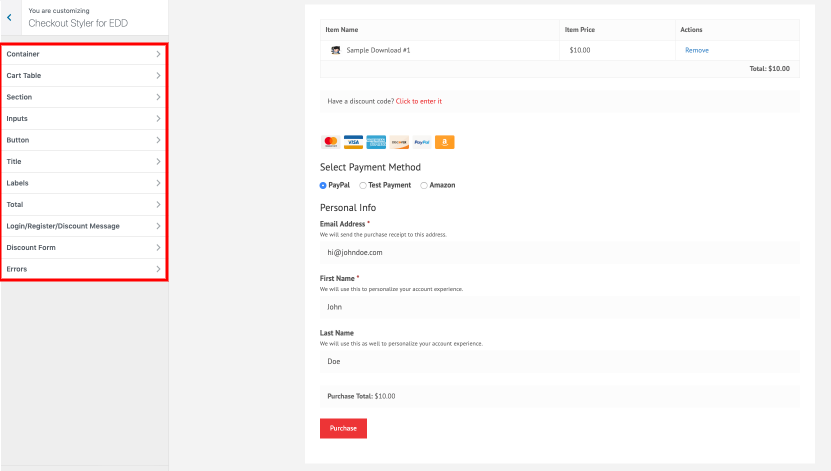This screenshot has width=831, height=471.
Task: Click the Mastercard payment icon
Action: (x=331, y=142)
